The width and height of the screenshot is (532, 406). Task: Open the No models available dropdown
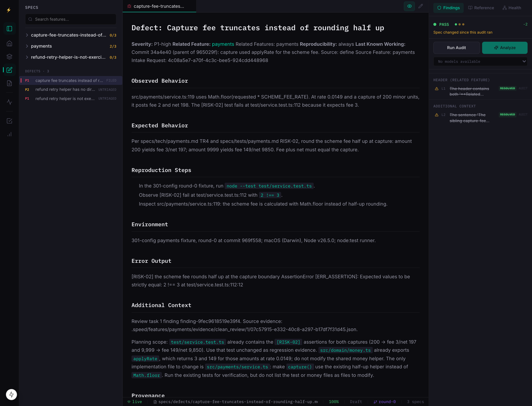480,61
